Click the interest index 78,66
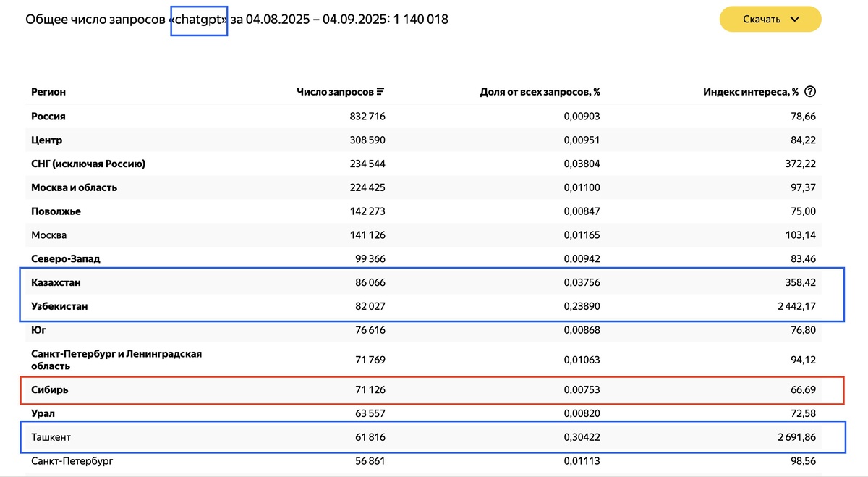 coord(803,116)
